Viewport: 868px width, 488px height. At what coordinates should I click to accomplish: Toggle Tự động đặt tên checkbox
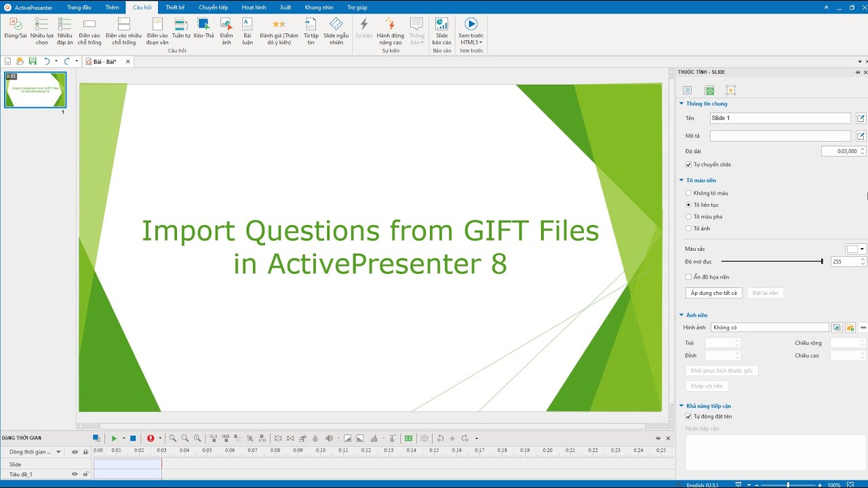point(689,417)
